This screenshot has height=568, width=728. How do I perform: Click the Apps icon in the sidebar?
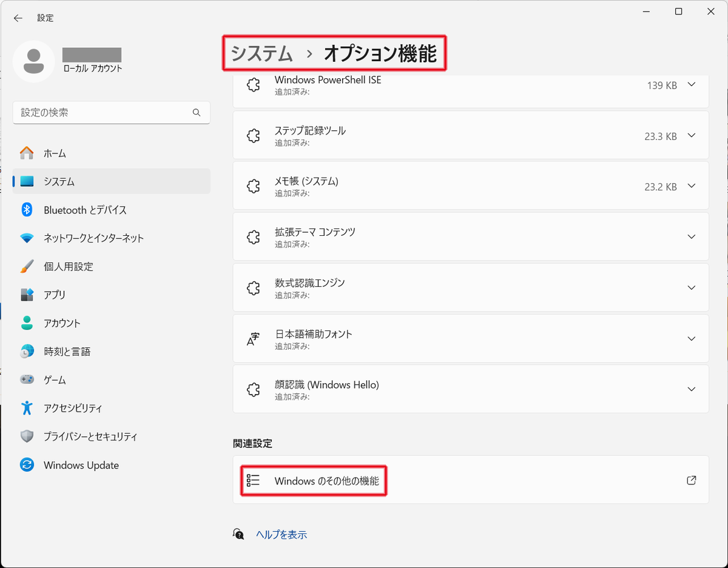[27, 295]
